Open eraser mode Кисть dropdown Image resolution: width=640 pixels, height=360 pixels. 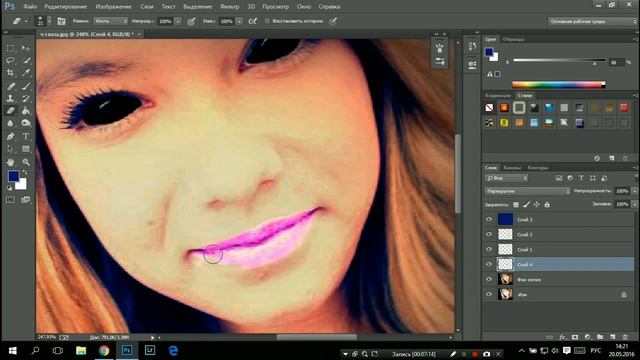click(110, 21)
